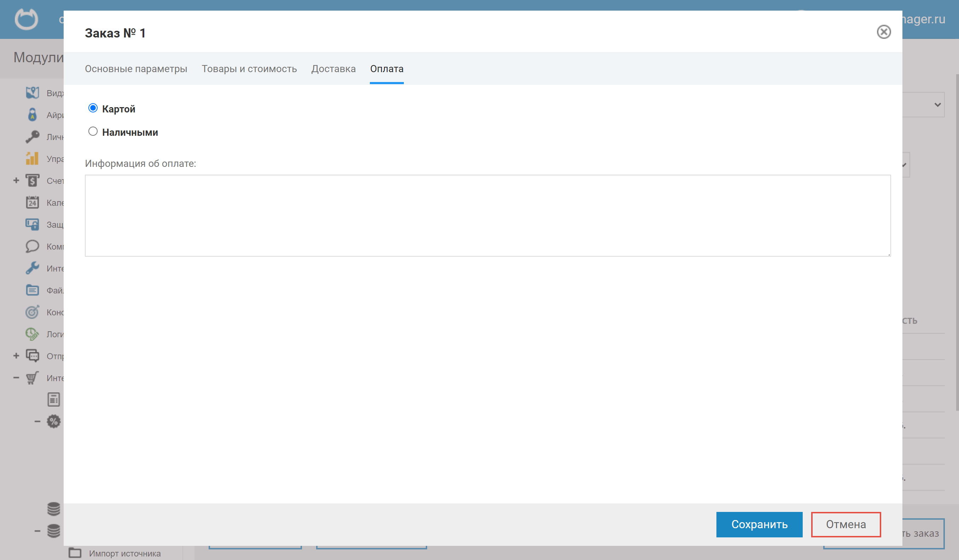959x560 pixels.
Task: Expand the messages module plus sign
Action: (x=16, y=356)
